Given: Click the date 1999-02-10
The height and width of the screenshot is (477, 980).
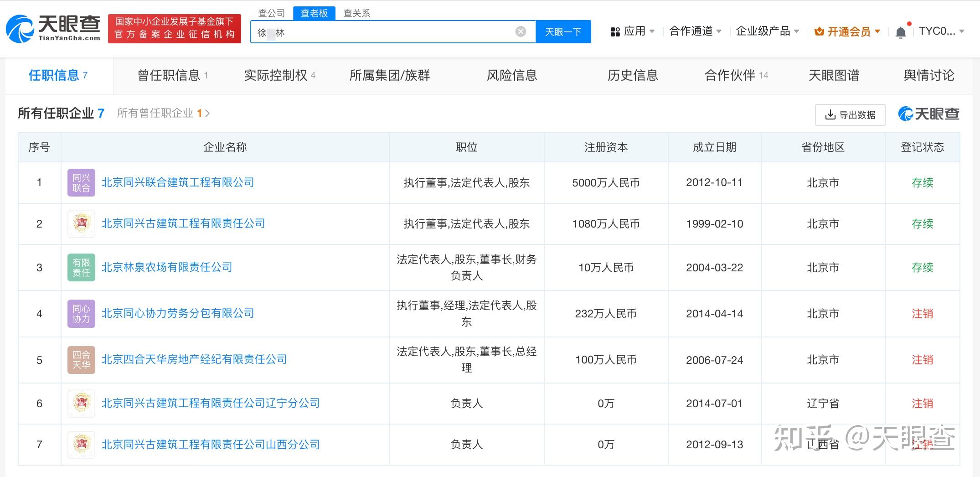Looking at the screenshot, I should [714, 224].
